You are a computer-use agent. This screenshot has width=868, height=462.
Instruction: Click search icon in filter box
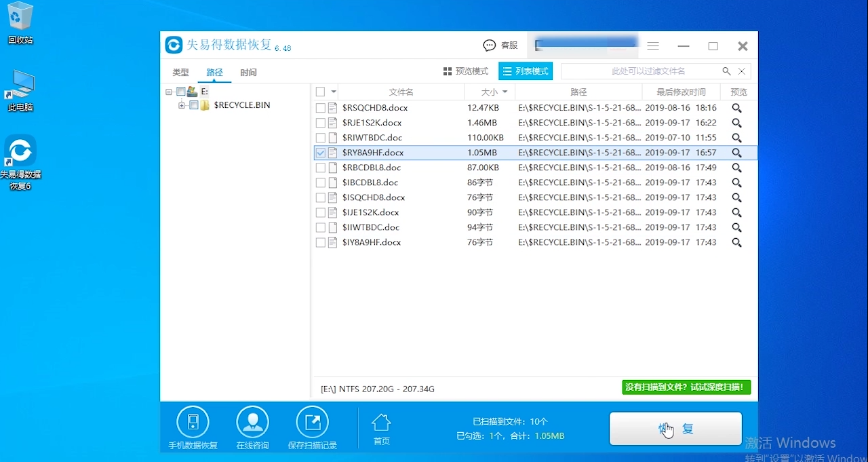coord(726,71)
